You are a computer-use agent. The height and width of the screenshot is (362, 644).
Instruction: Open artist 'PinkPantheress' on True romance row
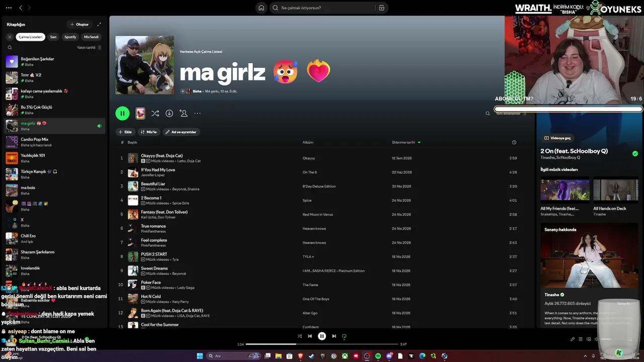[x=153, y=231]
